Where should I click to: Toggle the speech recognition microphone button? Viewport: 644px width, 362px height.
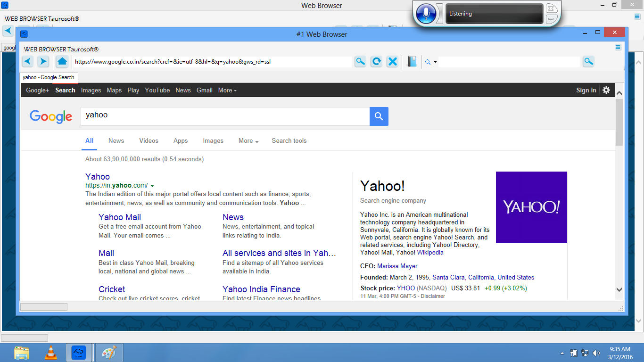[427, 14]
